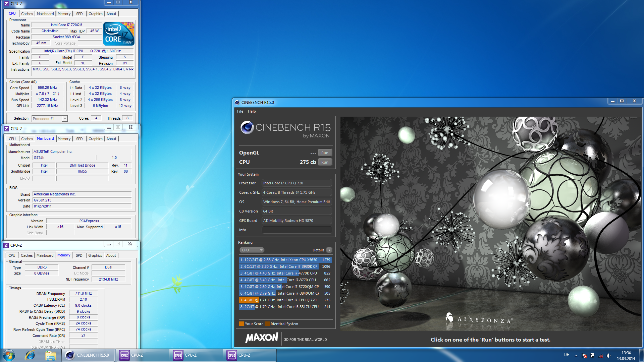Open the CPU ranking type dropdown
Image resolution: width=644 pixels, height=362 pixels.
pyautogui.click(x=252, y=250)
